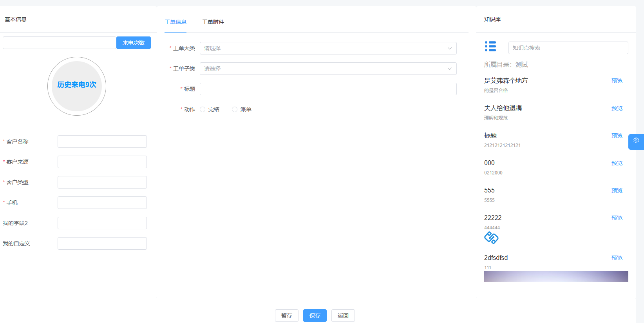The image size is (644, 323).
Task: Click the 客户来源 input field
Action: coord(102,162)
